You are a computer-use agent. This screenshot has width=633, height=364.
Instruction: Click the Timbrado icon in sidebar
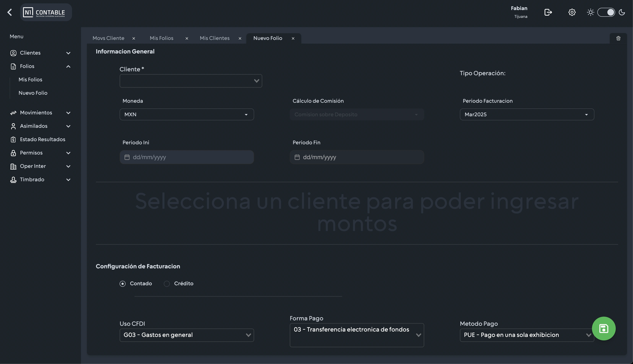(x=13, y=180)
